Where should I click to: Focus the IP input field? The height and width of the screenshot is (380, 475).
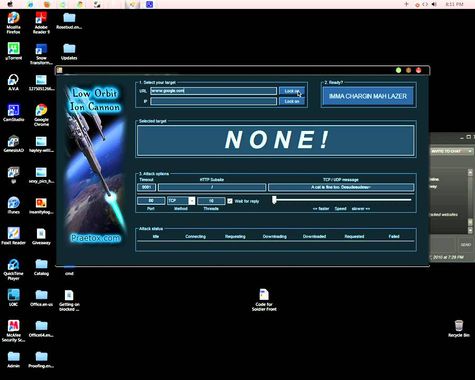(x=213, y=101)
